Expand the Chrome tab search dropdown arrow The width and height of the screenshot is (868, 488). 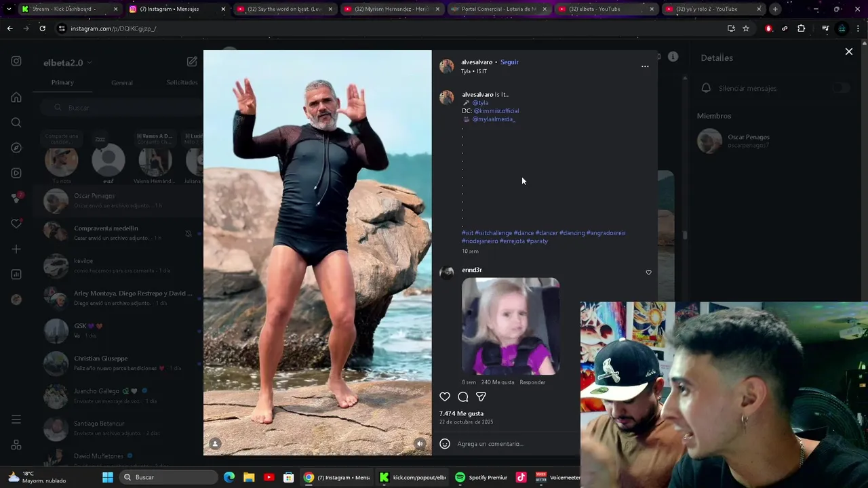(x=9, y=9)
